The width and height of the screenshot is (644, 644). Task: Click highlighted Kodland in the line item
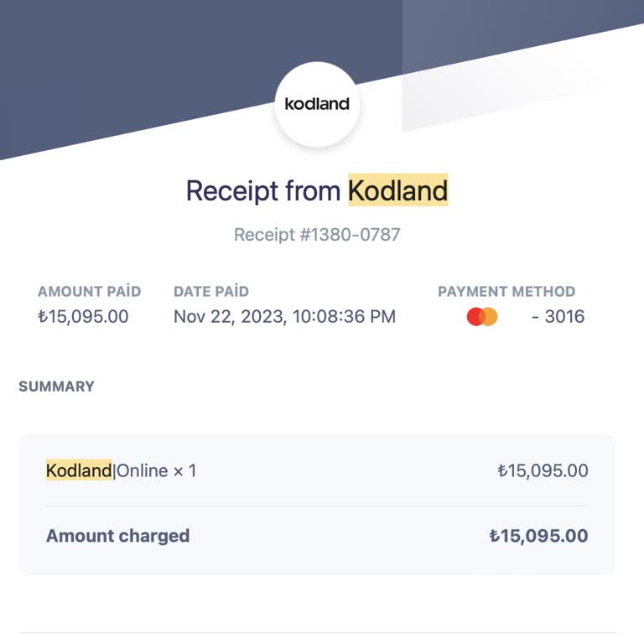(79, 470)
